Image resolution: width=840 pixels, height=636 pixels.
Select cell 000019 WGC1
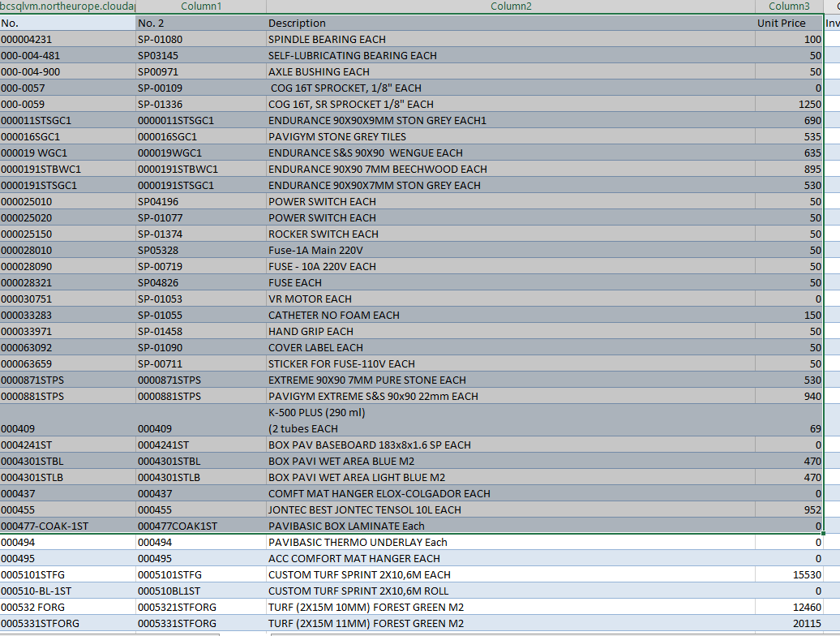tap(67, 153)
